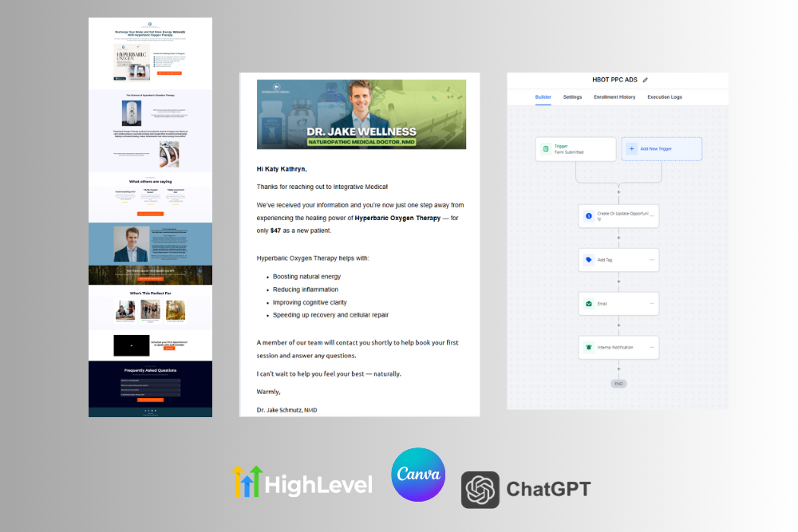Click the blue tag icon on Add Tag

coord(589,260)
